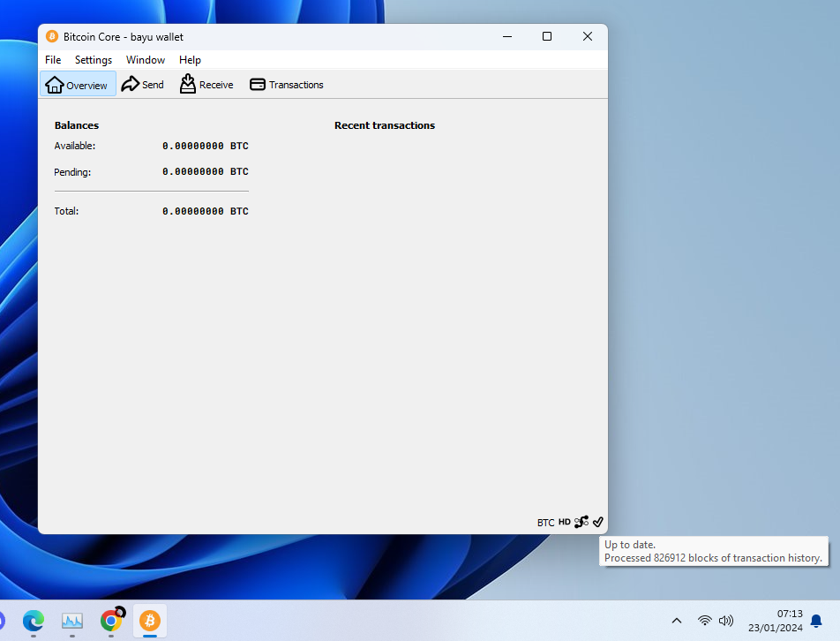The image size is (840, 641).
Task: Open the volume control
Action: pos(726,621)
